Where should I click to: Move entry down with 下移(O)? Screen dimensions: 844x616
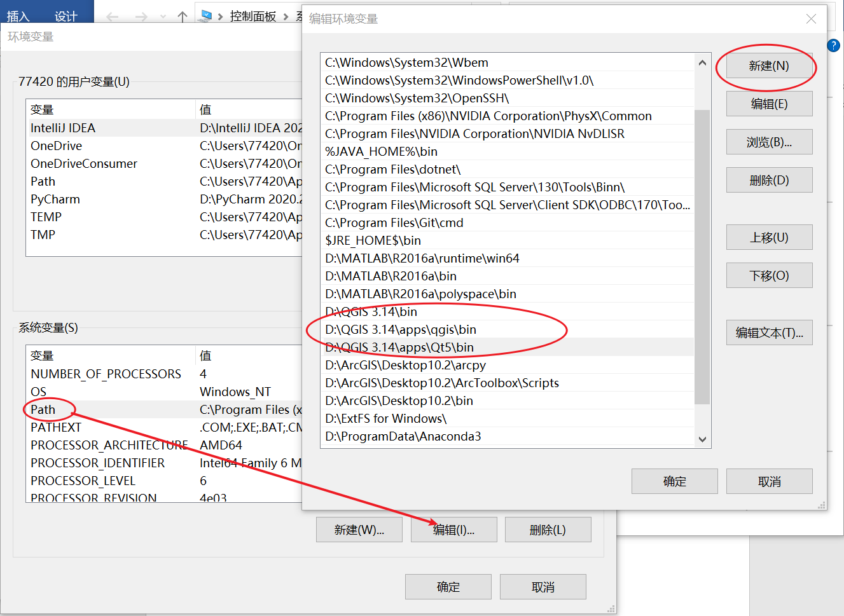click(769, 275)
